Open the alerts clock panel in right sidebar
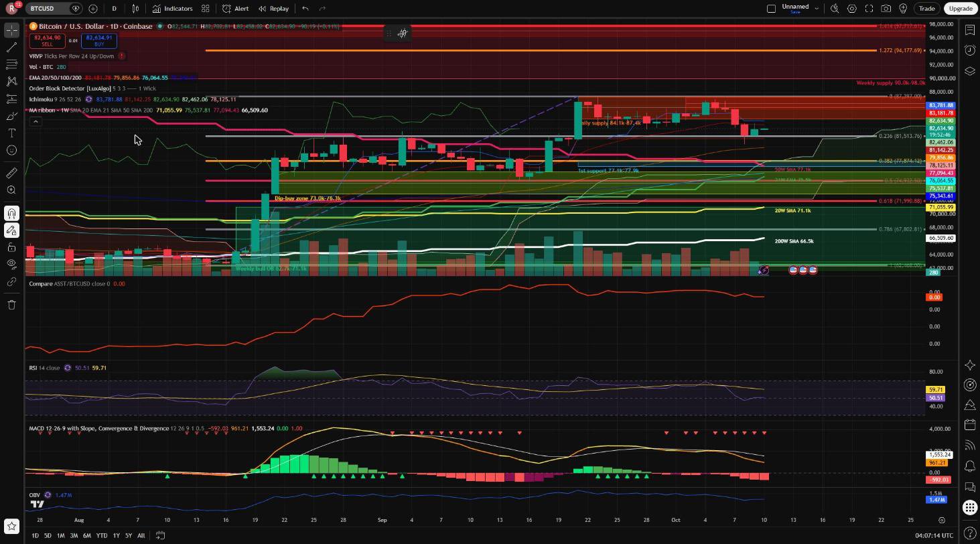 click(x=970, y=50)
